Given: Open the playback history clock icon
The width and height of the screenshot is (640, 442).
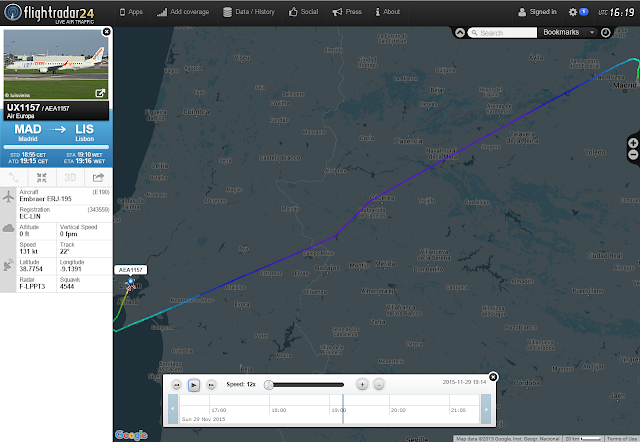Looking at the screenshot, I should pyautogui.click(x=606, y=33).
